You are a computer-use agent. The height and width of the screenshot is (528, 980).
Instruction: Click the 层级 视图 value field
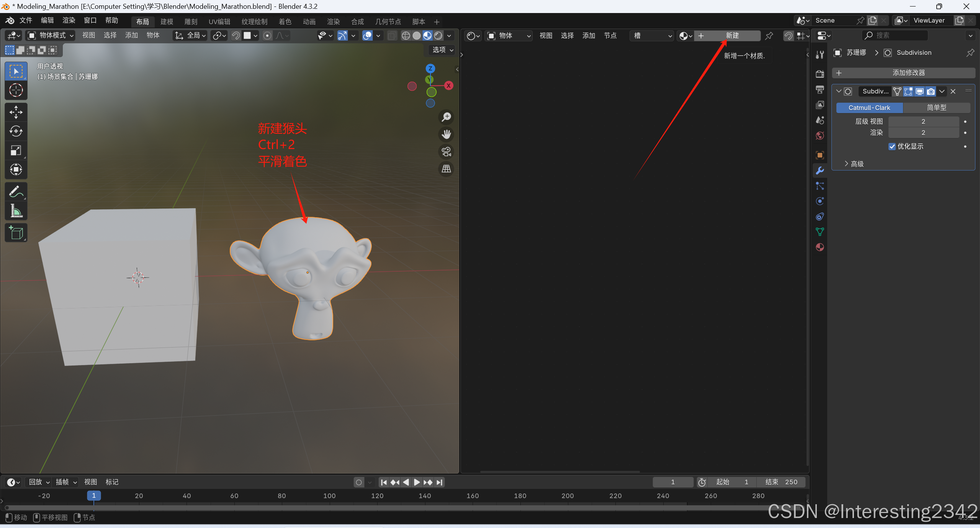(923, 121)
